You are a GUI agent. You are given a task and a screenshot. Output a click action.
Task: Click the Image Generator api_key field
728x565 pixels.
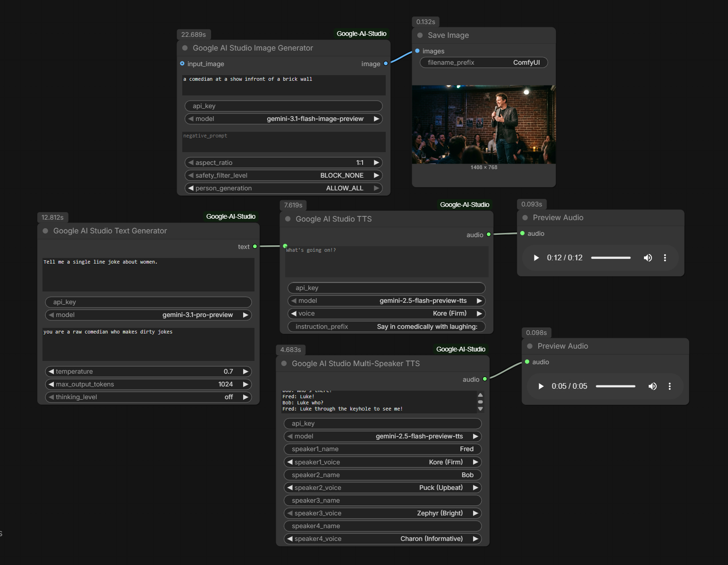click(283, 106)
